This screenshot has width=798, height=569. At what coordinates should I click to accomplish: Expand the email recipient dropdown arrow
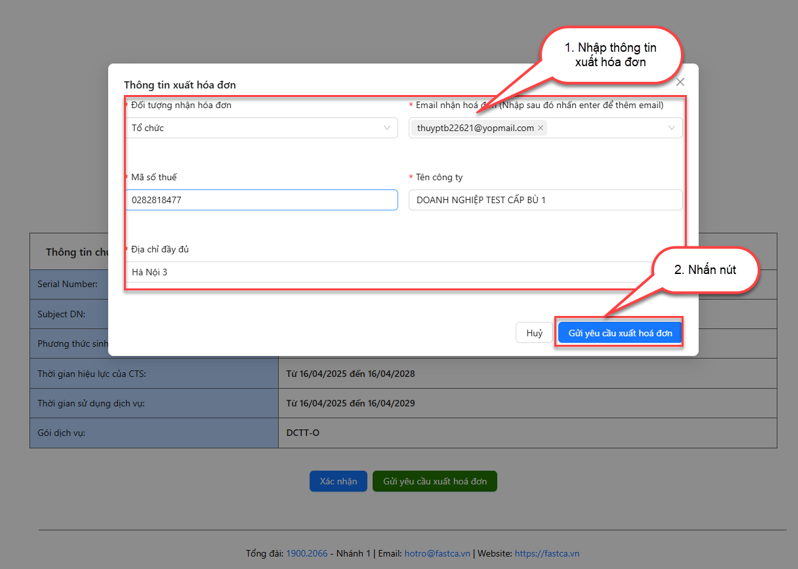click(x=671, y=128)
